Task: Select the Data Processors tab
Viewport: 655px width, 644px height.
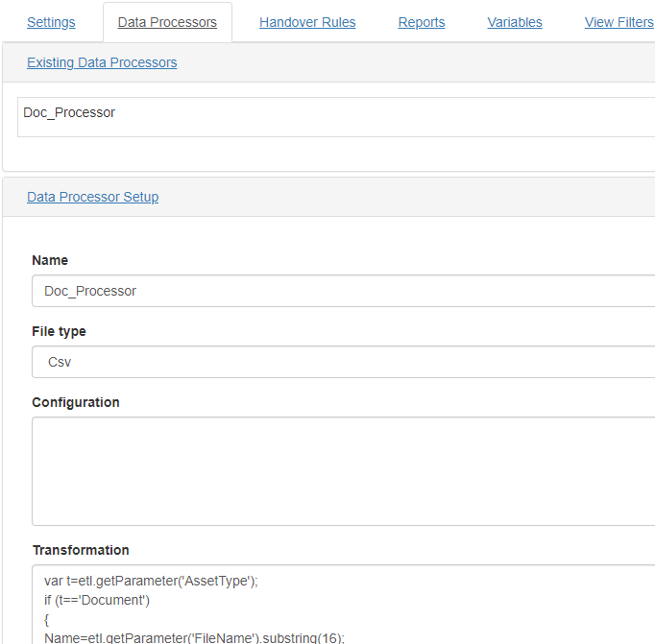Action: 167,22
